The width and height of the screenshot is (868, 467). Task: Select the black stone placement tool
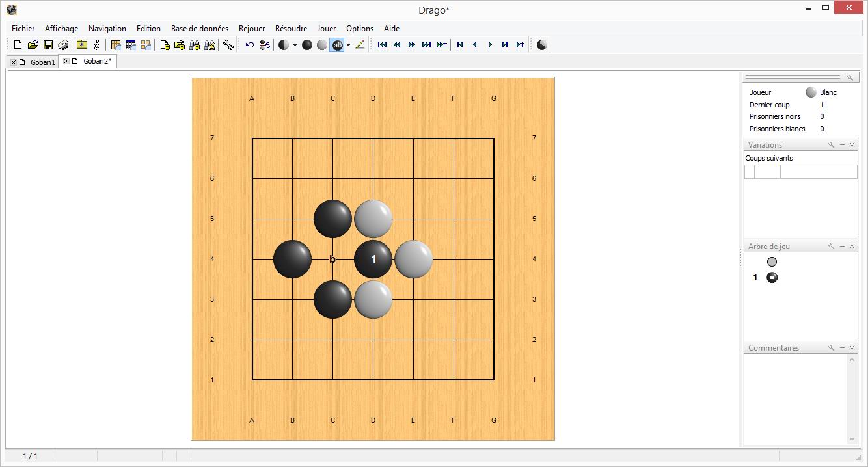(x=307, y=45)
